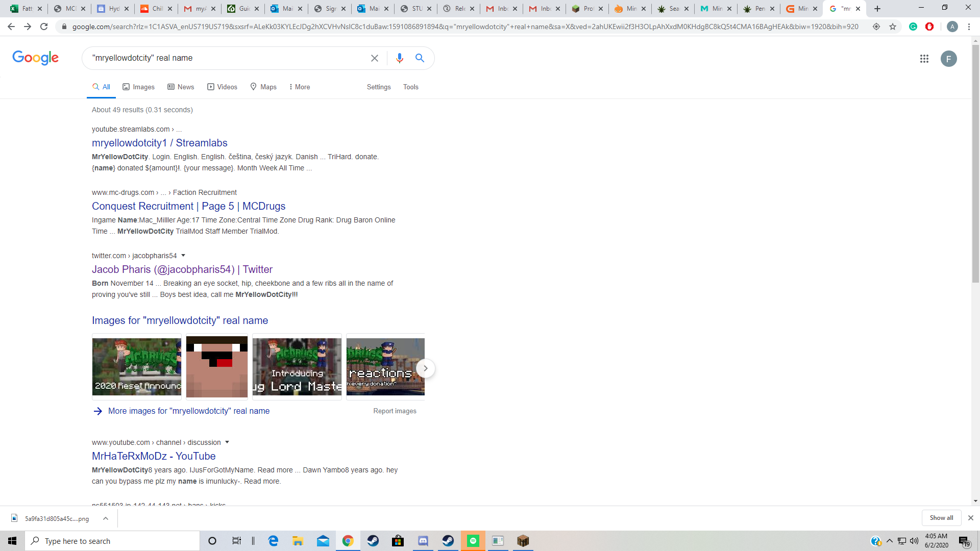This screenshot has height=551, width=980.
Task: Expand the downloaded png file options chevron
Action: [x=106, y=518]
